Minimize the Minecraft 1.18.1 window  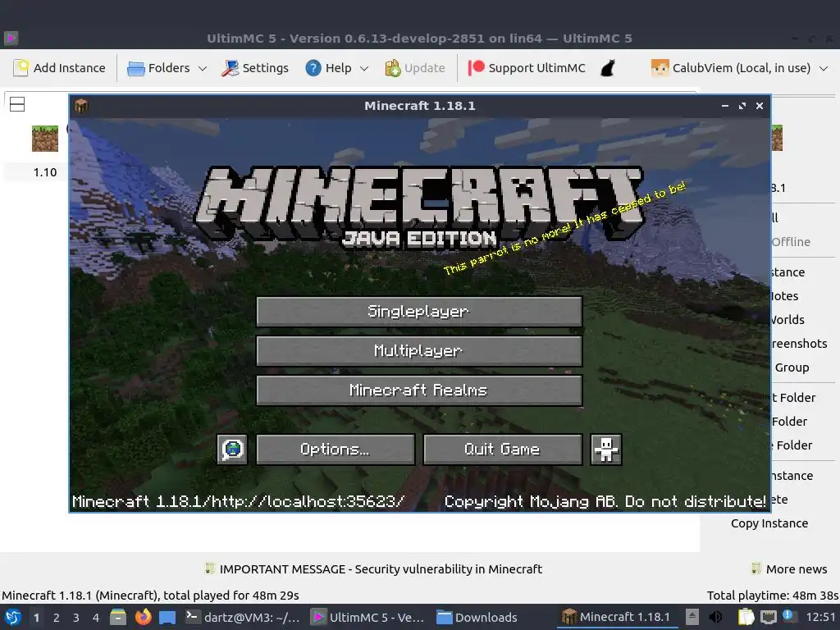725,106
